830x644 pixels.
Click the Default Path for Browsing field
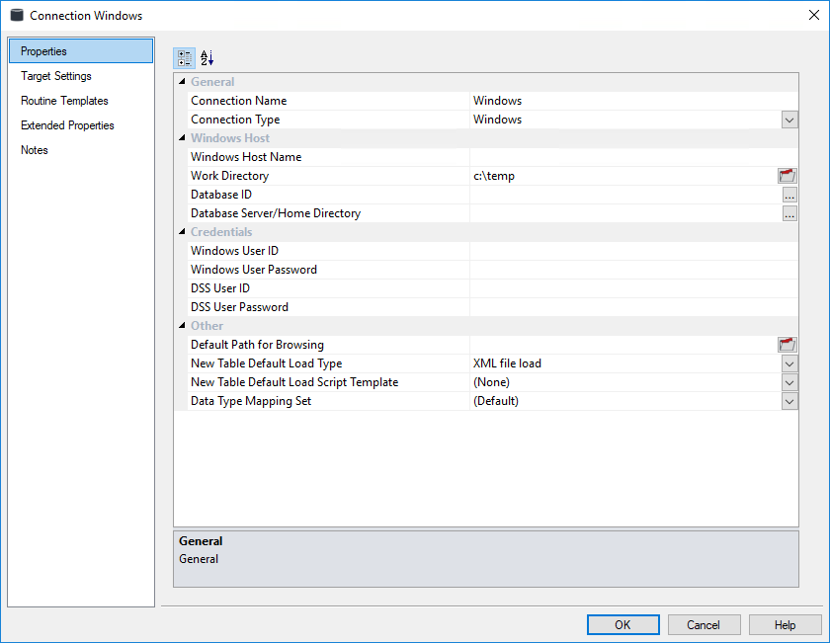click(623, 345)
